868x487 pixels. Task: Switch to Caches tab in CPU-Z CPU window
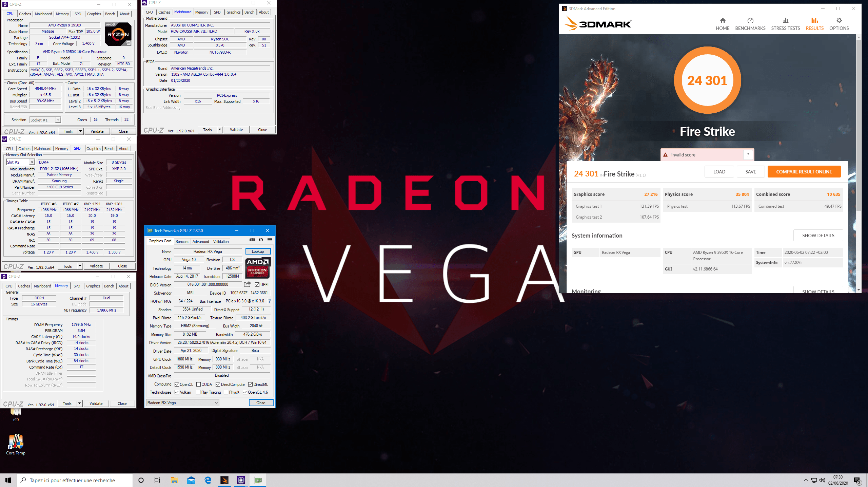tap(25, 14)
